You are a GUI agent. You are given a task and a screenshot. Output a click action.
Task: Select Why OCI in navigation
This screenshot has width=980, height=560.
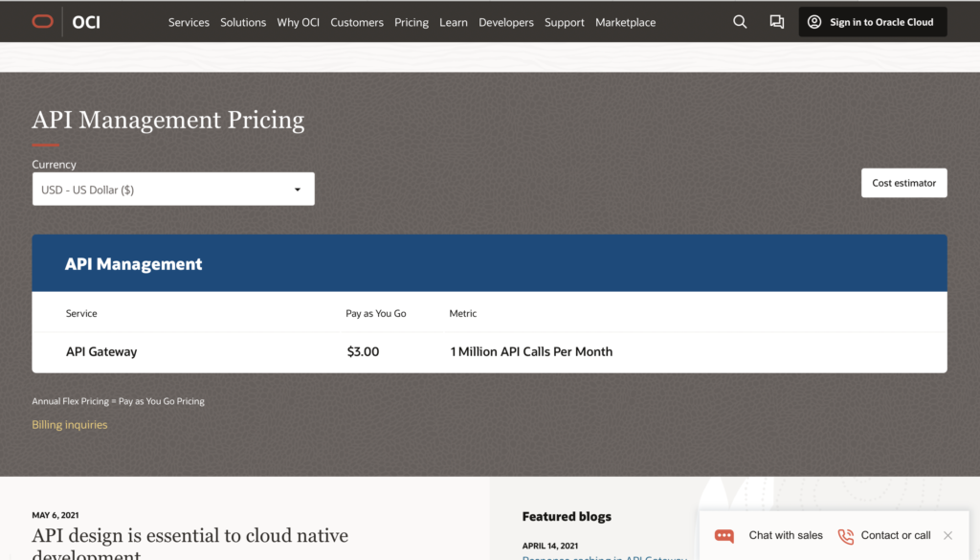(298, 22)
